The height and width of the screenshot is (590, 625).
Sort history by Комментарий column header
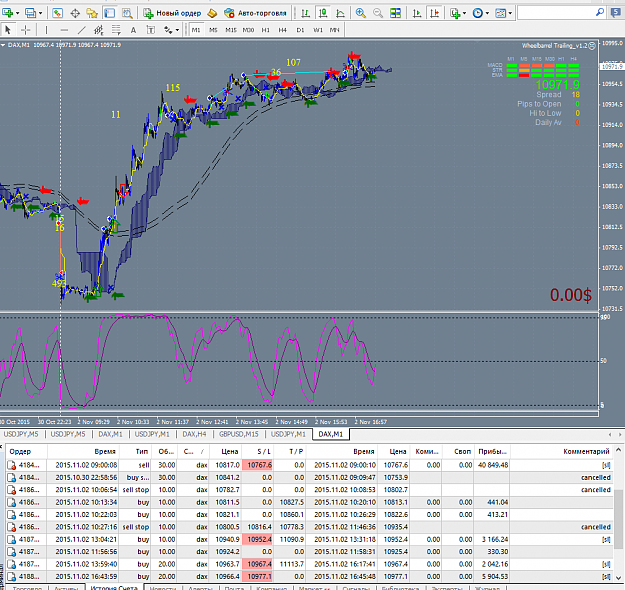pos(561,451)
